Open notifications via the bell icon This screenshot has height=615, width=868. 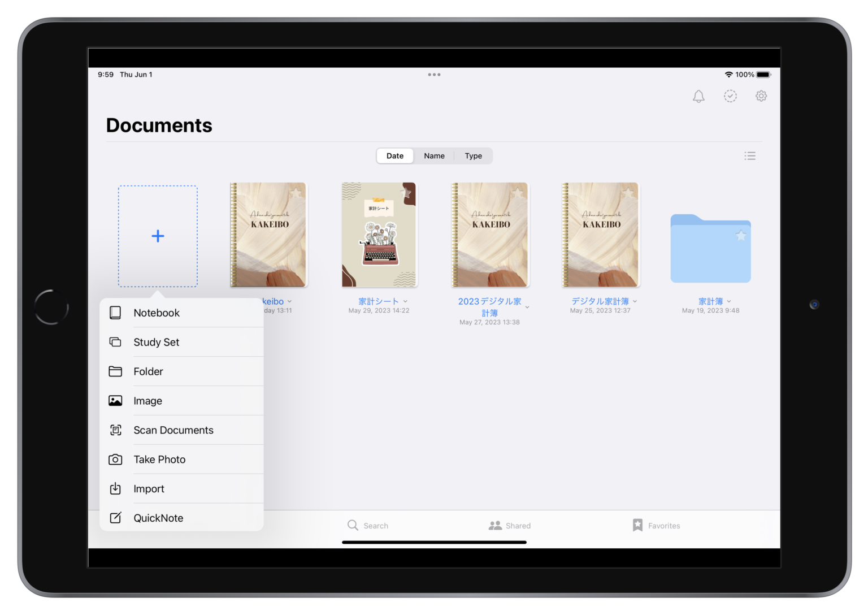point(698,96)
